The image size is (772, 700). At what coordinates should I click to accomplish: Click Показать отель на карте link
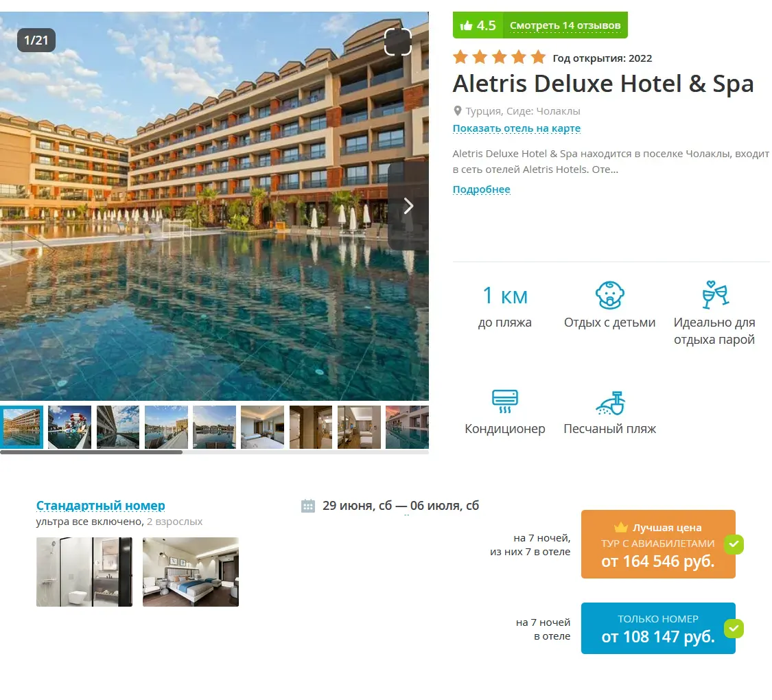tap(517, 128)
